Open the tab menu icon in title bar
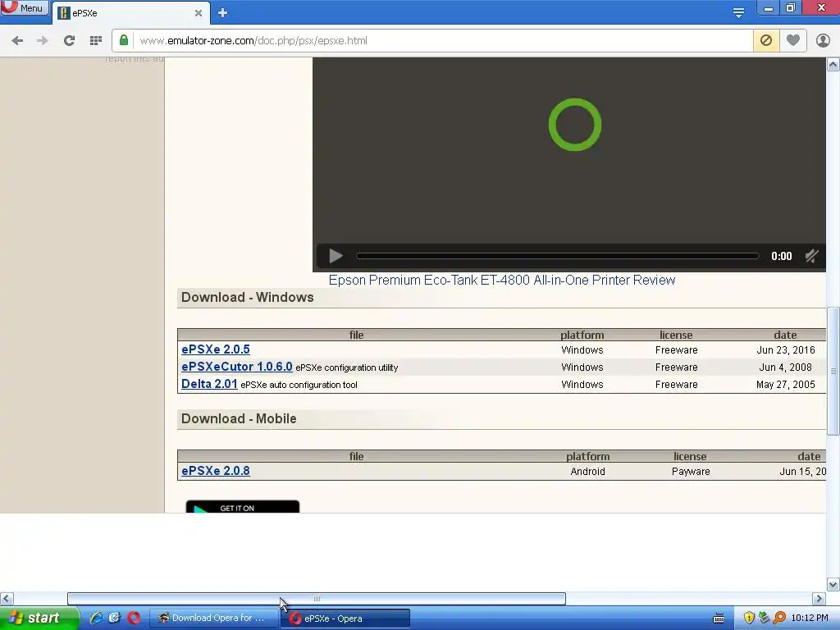This screenshot has height=630, width=840. 738,12
